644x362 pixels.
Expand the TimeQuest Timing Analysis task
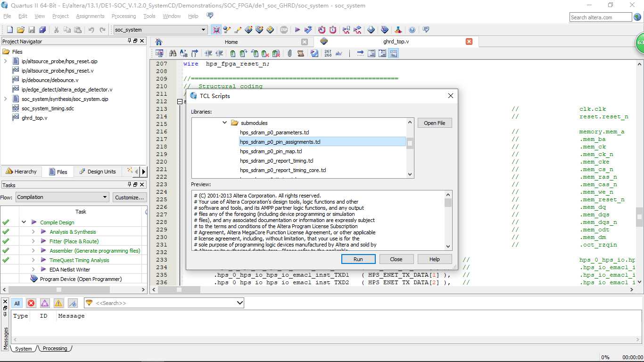[x=33, y=260]
